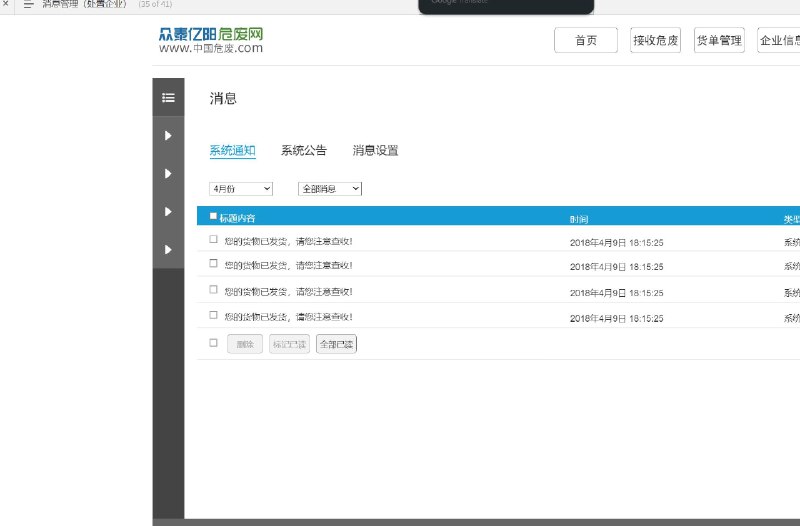The width and height of the screenshot is (800, 526).
Task: Toggle the select-all checkbox beside 标题内容
Action: click(213, 216)
